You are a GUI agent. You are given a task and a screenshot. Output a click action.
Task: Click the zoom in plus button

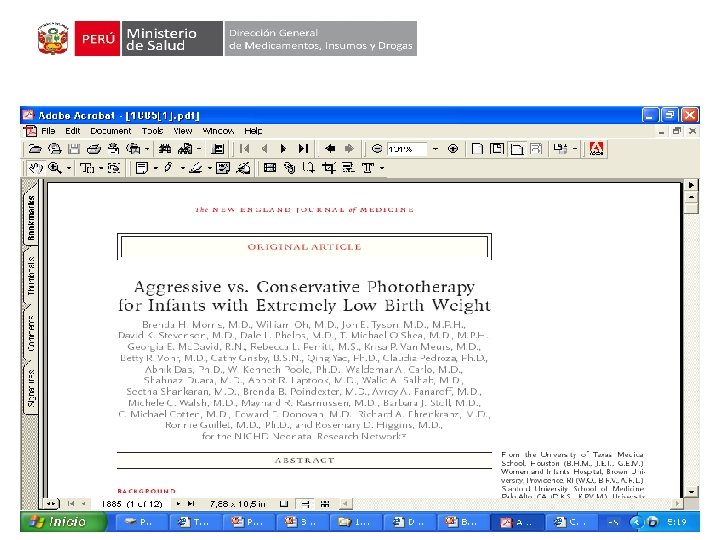click(x=453, y=149)
